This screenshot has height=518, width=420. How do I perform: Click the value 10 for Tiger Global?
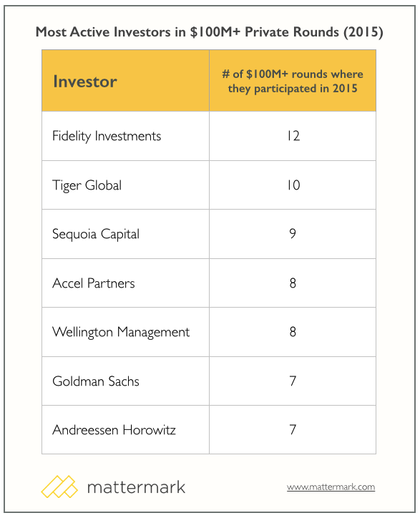[x=293, y=185]
